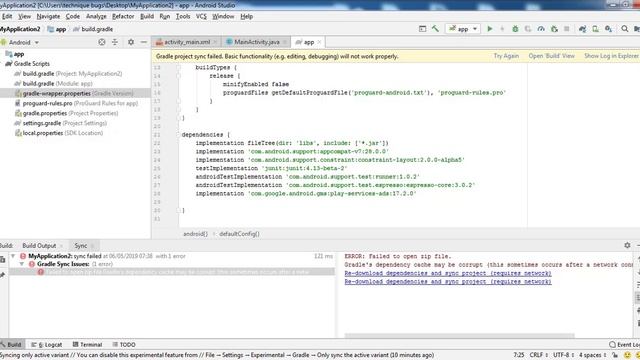The height and width of the screenshot is (360, 640).
Task: Start debugging with the bug icon
Action: [x=515, y=29]
